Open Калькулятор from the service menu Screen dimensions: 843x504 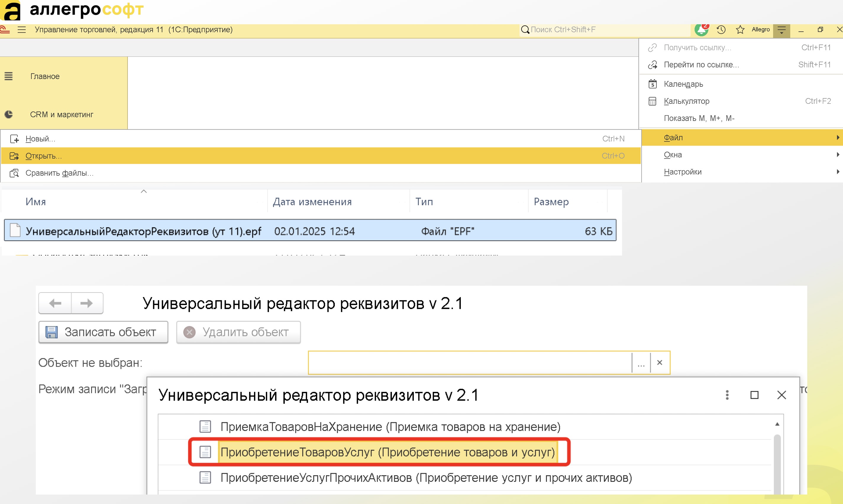point(742,101)
